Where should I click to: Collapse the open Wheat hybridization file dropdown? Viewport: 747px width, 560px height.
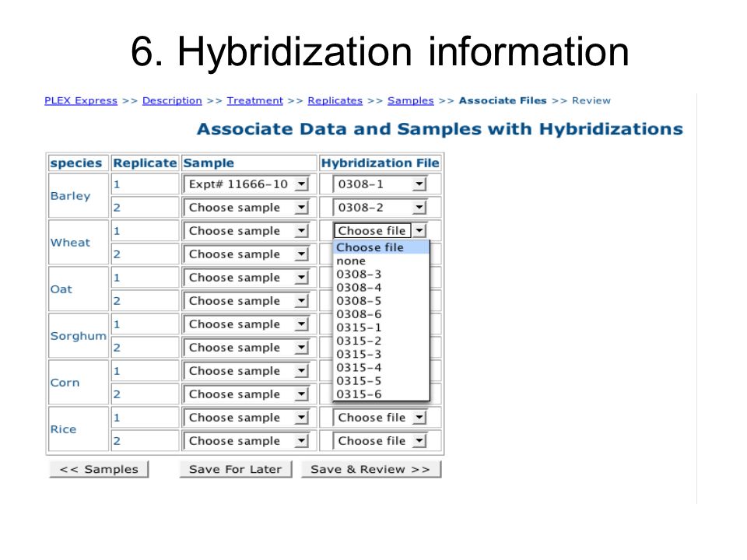tap(380, 231)
